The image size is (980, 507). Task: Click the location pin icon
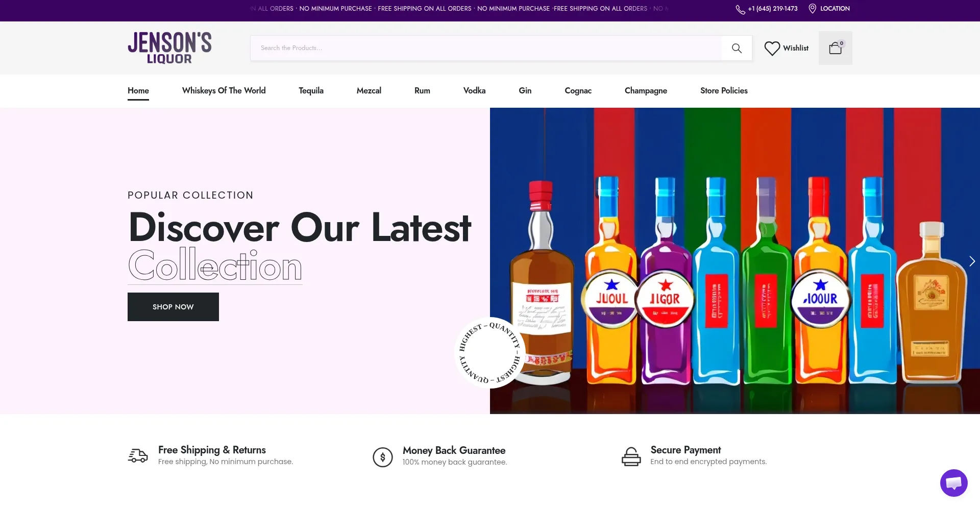tap(813, 9)
